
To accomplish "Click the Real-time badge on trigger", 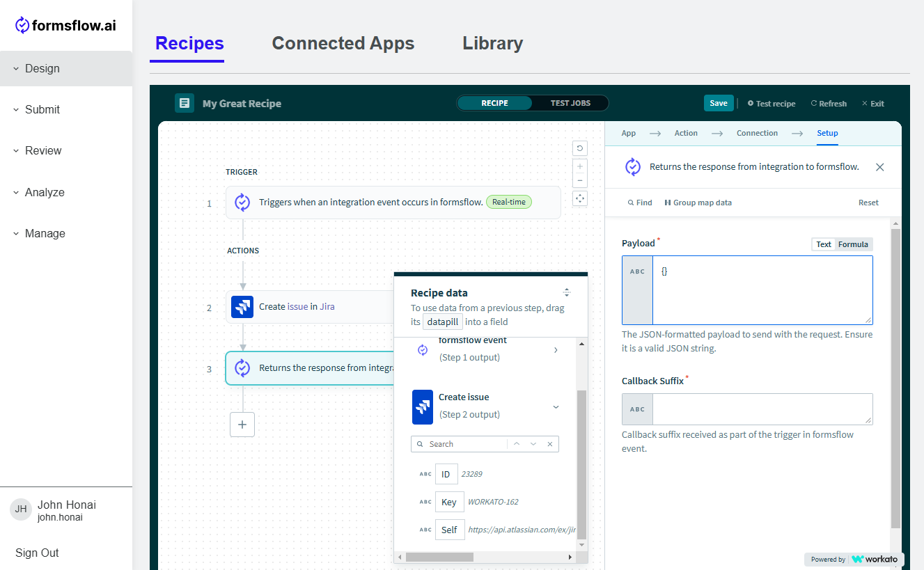I will (x=509, y=202).
